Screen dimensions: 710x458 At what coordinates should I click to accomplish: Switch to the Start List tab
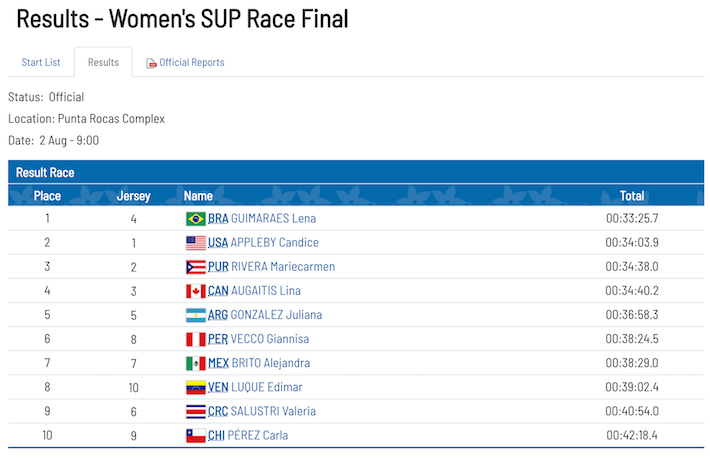coord(41,62)
